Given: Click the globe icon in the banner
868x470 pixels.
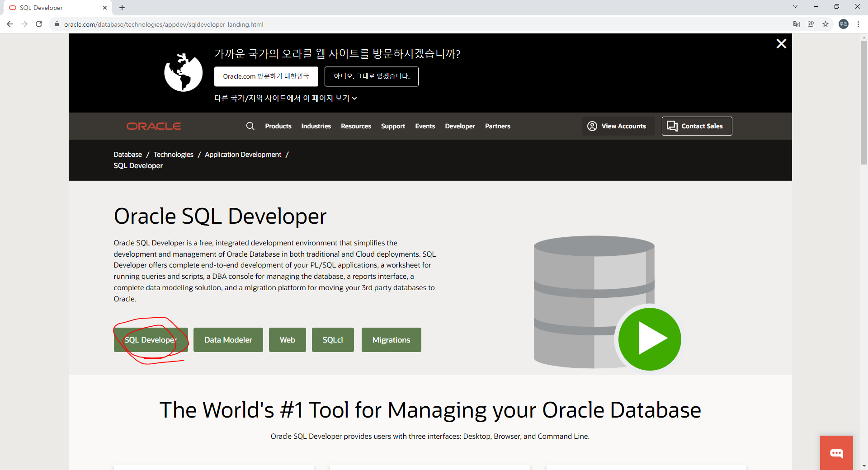Looking at the screenshot, I should [x=183, y=72].
